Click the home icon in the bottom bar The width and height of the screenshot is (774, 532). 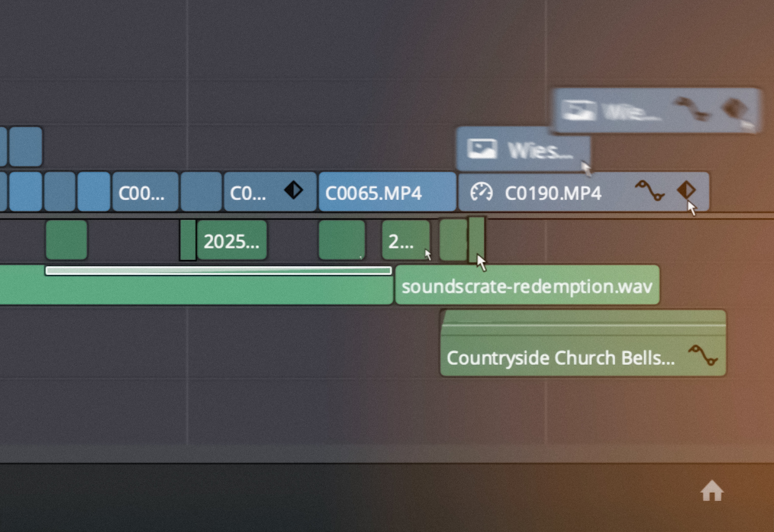(712, 491)
